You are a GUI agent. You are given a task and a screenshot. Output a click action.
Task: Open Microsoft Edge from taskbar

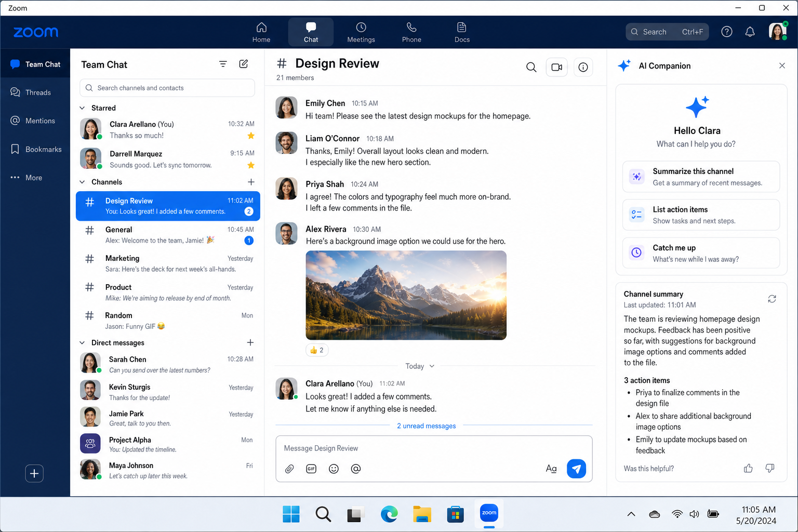point(389,514)
